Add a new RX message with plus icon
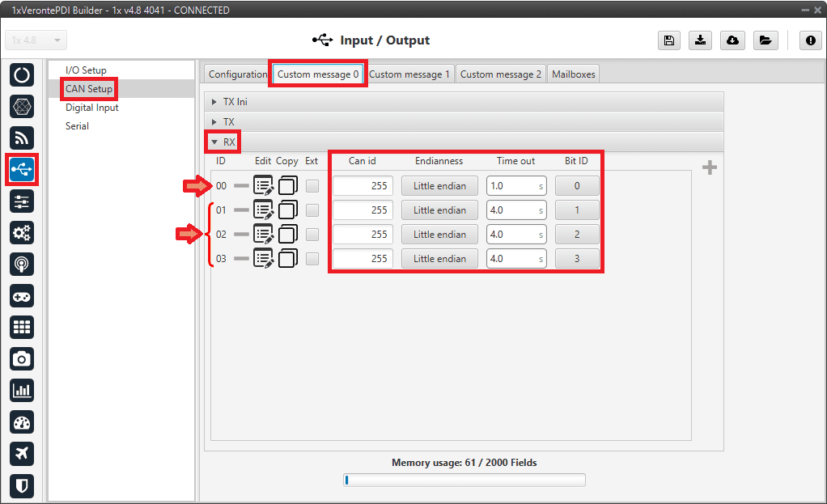Image resolution: width=827 pixels, height=504 pixels. click(x=710, y=167)
